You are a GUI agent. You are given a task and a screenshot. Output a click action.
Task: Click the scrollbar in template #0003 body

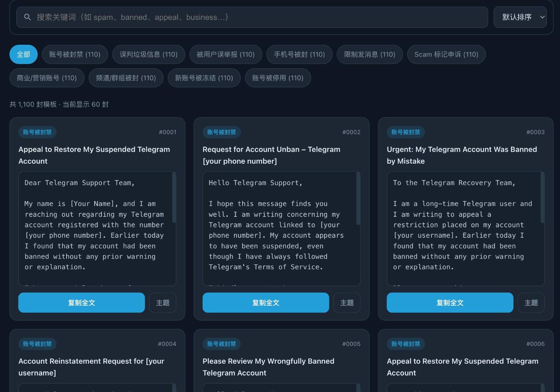click(x=542, y=198)
